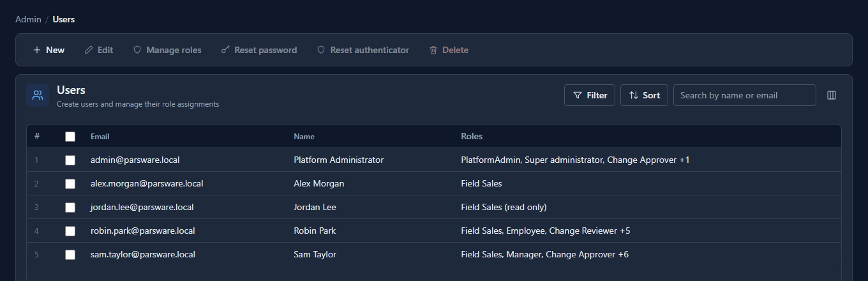
Task: Click the New user button
Action: (49, 50)
